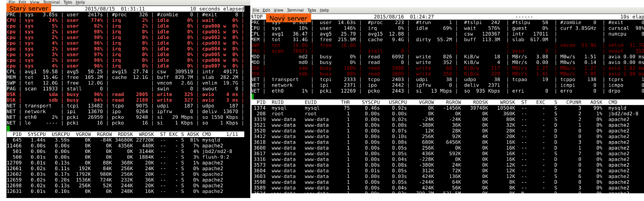
Task: Select apache2 process row with PID 3603
Action: tap(447, 177)
